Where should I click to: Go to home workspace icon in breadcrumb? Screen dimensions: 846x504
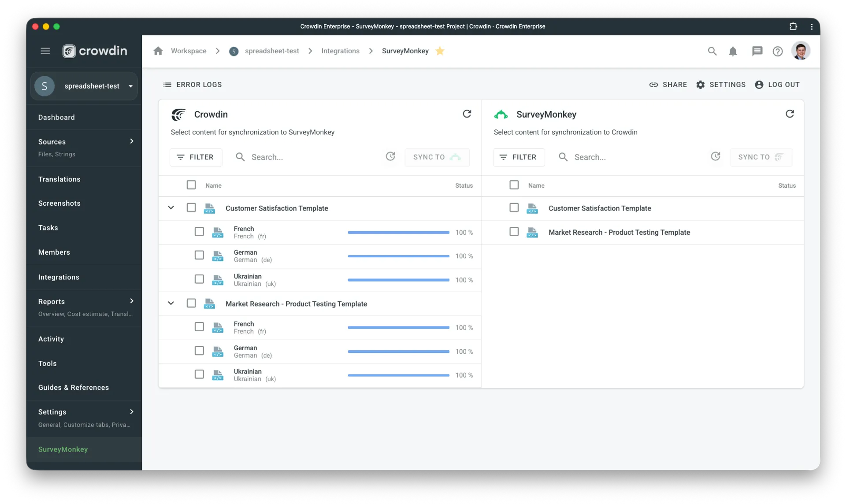tap(158, 51)
